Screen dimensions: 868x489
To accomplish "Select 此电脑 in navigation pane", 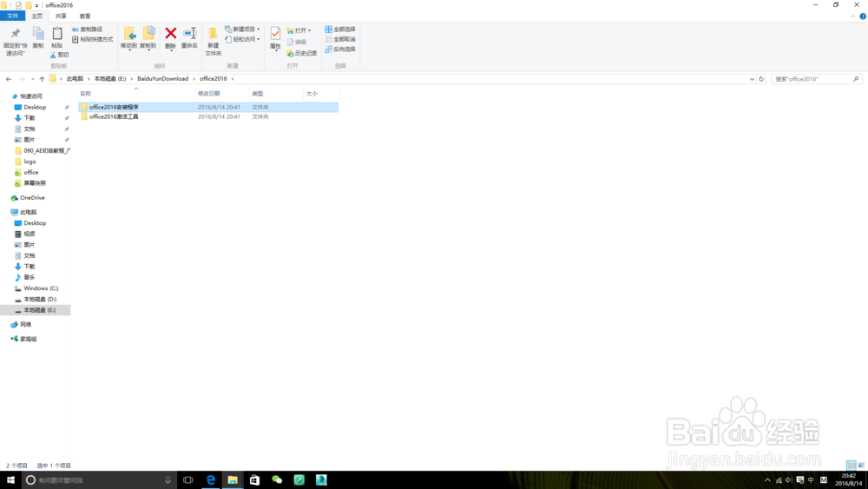I will click(29, 212).
